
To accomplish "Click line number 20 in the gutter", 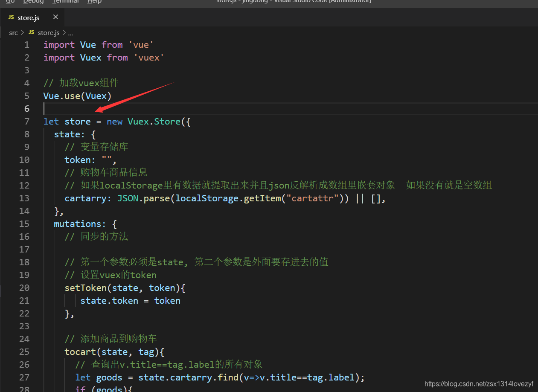I will click(x=24, y=288).
